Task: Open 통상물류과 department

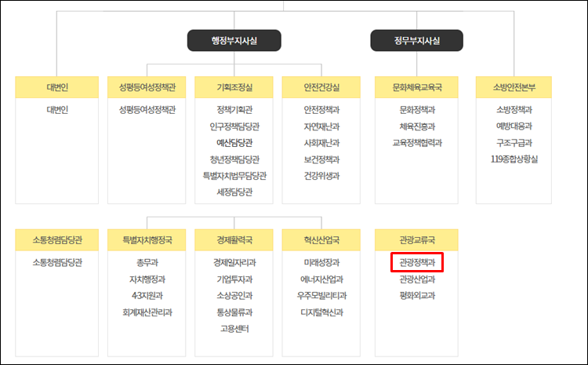Action: click(x=234, y=312)
